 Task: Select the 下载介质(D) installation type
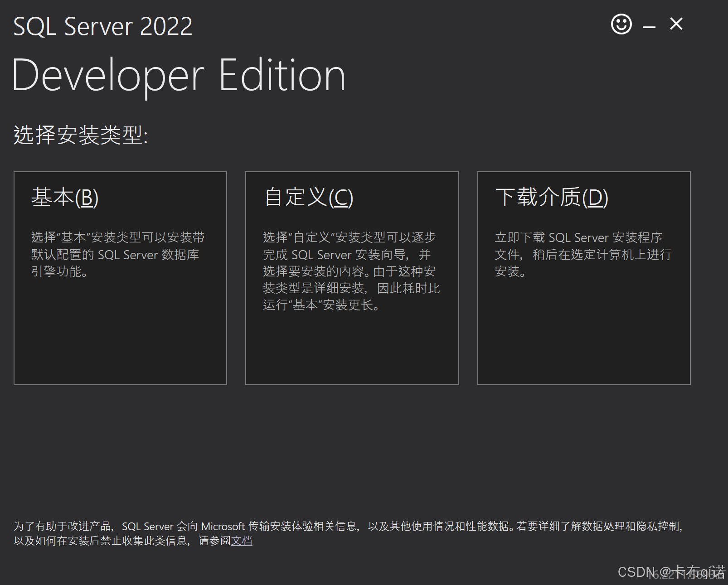(584, 277)
